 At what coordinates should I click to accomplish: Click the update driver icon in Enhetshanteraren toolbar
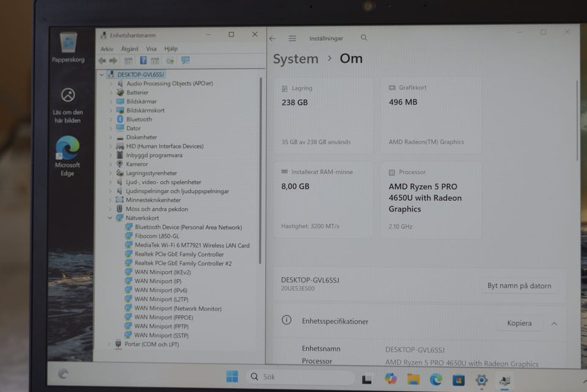[x=171, y=61]
